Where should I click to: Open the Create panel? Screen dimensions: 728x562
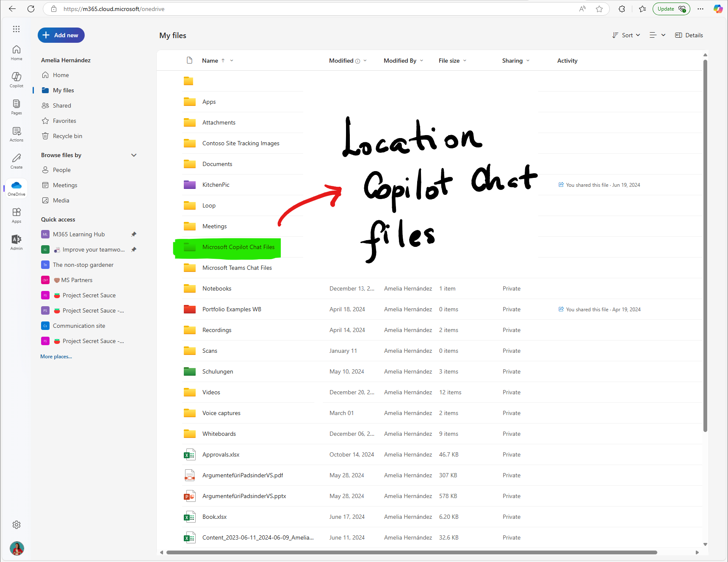click(16, 161)
